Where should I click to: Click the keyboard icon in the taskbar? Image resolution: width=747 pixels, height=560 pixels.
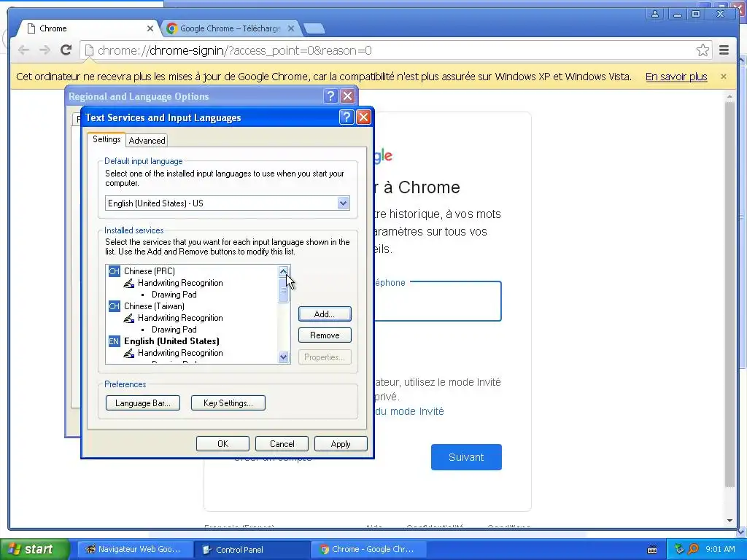[652, 550]
